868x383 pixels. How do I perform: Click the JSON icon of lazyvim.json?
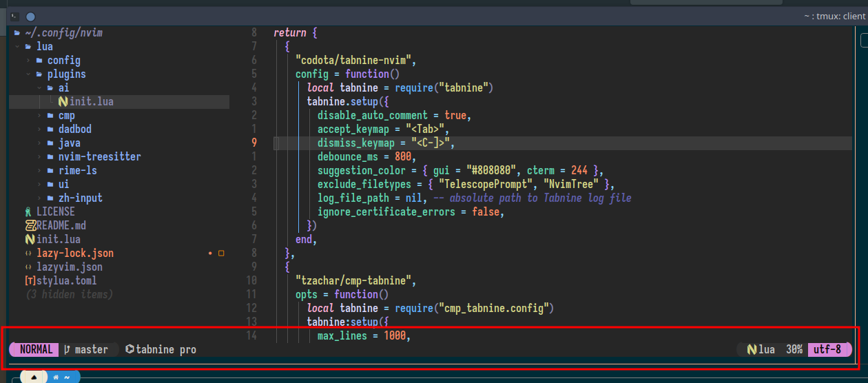[x=28, y=267]
